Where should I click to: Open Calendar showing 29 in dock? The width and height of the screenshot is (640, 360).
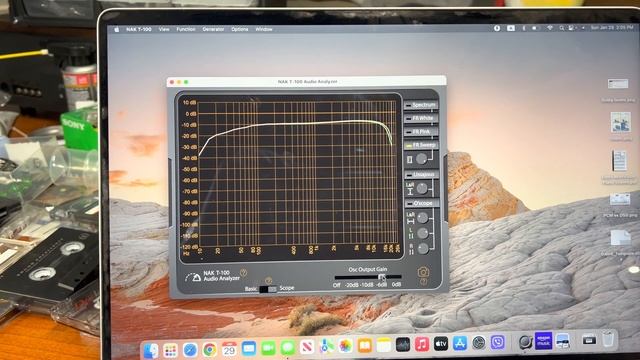229,349
